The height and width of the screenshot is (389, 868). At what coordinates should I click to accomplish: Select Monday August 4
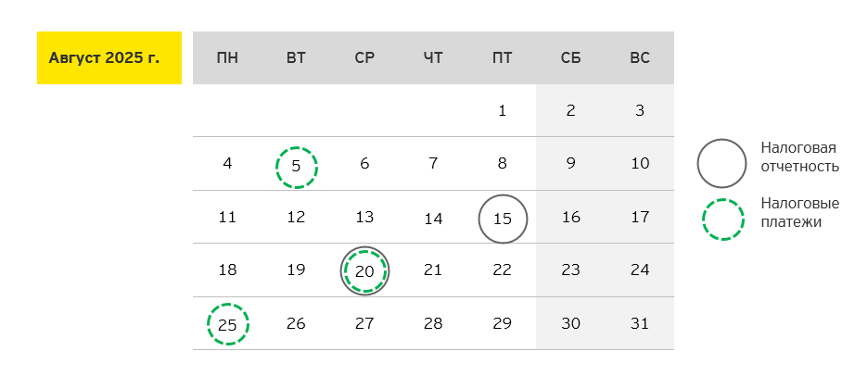tap(227, 164)
